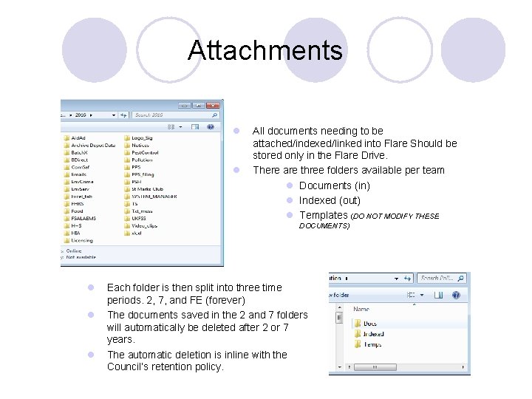Click right arrow of horizontal scrollbar
This screenshot has height=399, width=532.
pos(463,367)
